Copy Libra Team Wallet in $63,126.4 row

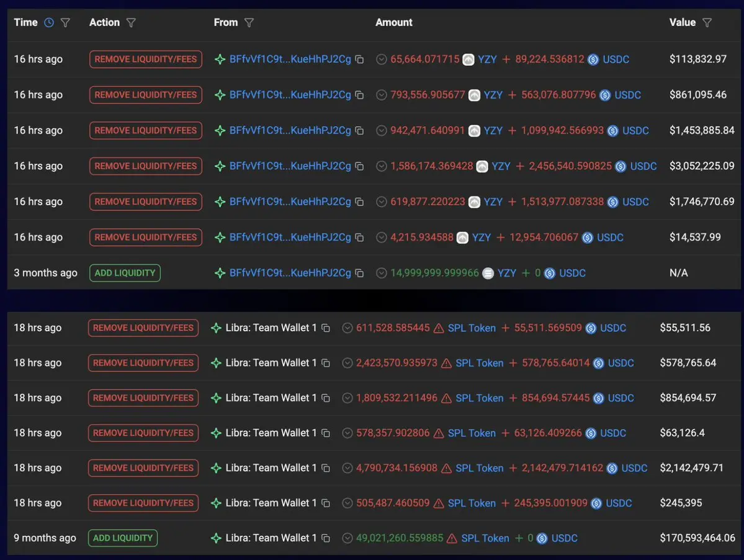pyautogui.click(x=326, y=433)
